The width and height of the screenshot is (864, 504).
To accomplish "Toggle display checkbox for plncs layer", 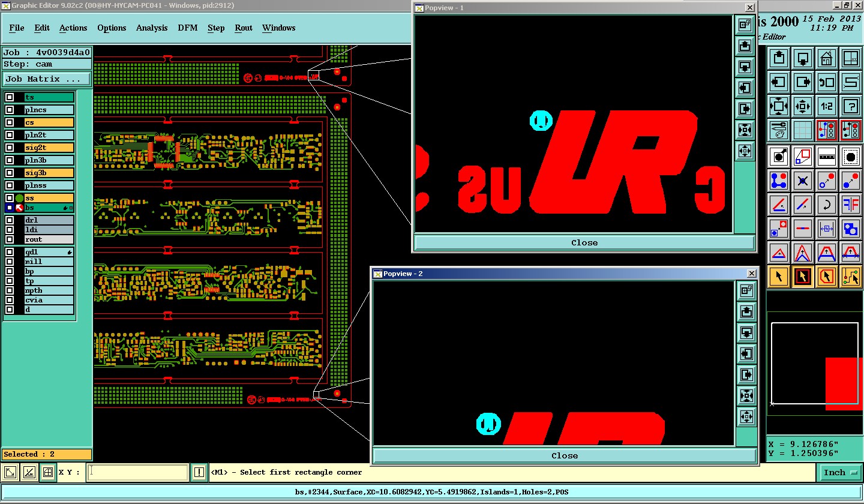I will (10, 110).
